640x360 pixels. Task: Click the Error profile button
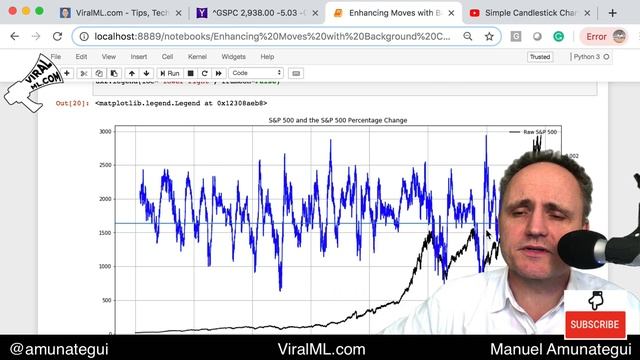pos(605,36)
